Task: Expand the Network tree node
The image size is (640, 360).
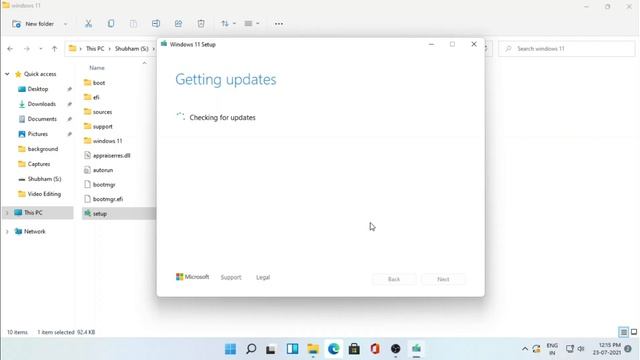Action: point(7,231)
